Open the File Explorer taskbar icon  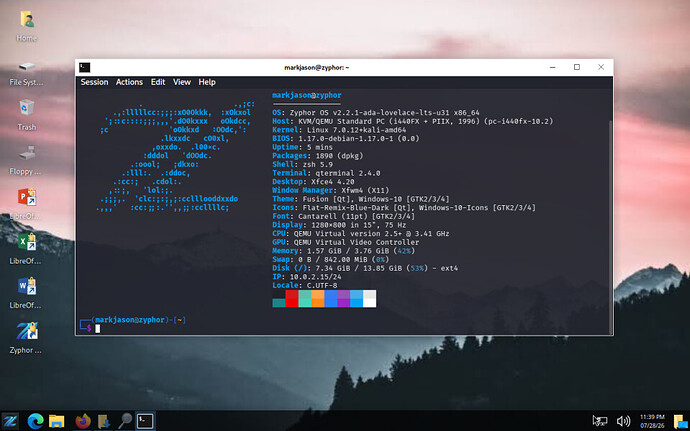(x=57, y=421)
